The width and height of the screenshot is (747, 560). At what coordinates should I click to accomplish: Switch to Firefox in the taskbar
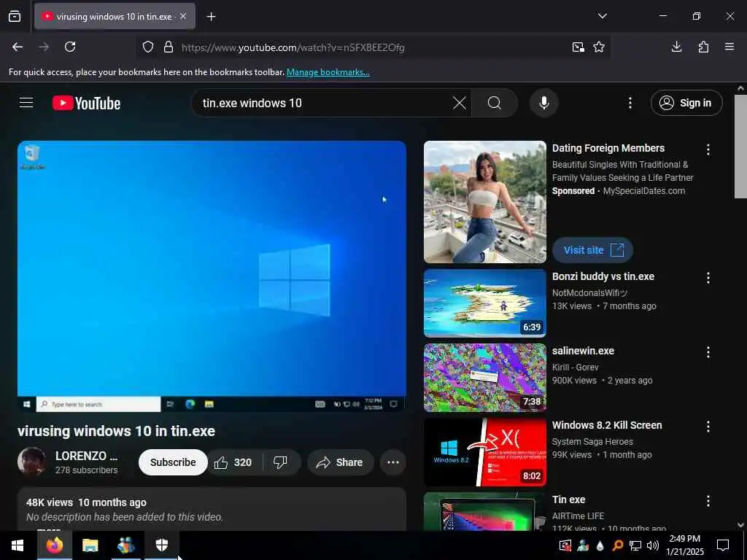tap(54, 545)
